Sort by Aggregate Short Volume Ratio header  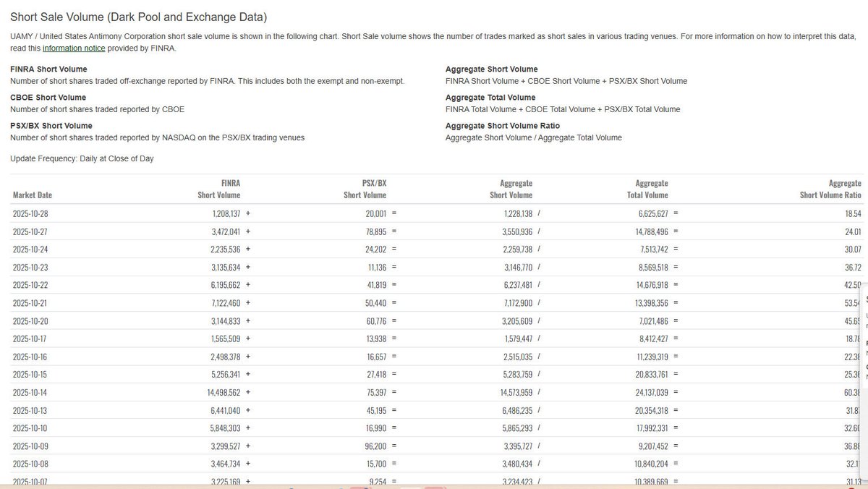point(830,190)
